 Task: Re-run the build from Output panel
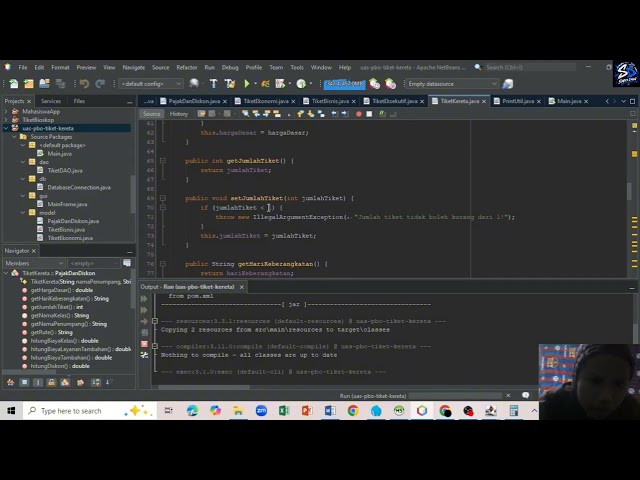click(x=144, y=299)
